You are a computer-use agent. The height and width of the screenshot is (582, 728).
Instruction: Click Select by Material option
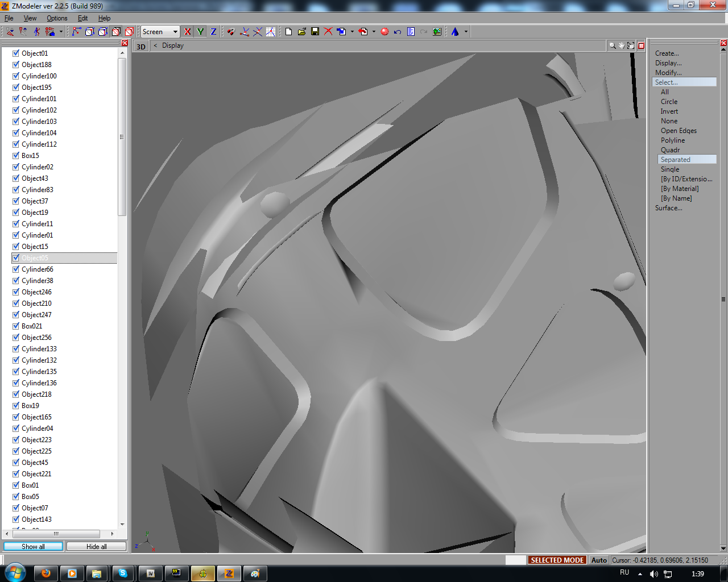(x=680, y=189)
